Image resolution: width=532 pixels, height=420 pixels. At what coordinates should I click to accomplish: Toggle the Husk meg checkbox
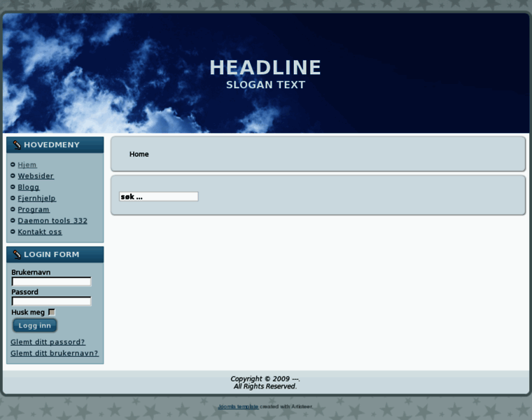[52, 312]
